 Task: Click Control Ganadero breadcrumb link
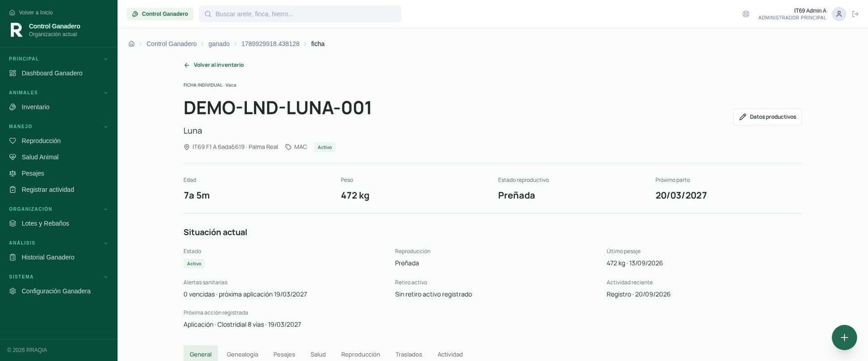coord(171,44)
